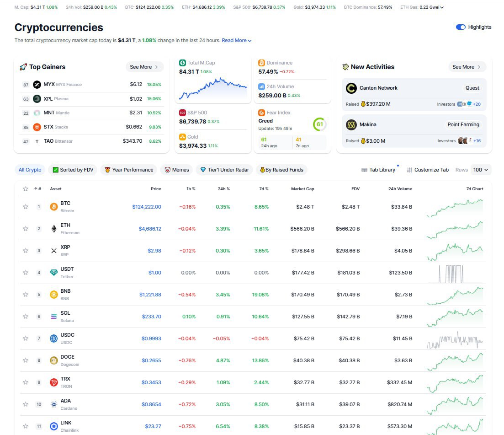The width and height of the screenshot is (504, 435).
Task: Click the Dogecoin logo icon
Action: coord(54,360)
